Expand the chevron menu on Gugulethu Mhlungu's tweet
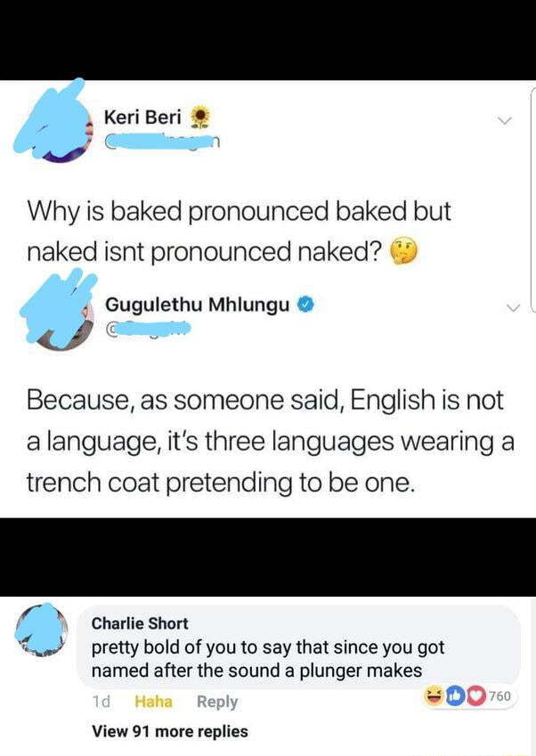The height and width of the screenshot is (756, 536). (x=514, y=307)
